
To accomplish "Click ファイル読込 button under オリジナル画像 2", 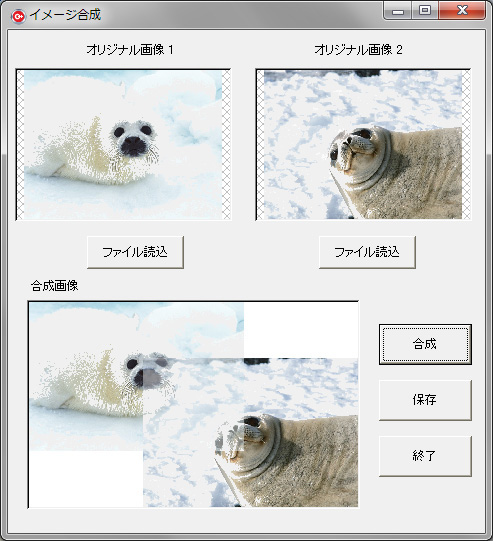I will tap(367, 252).
